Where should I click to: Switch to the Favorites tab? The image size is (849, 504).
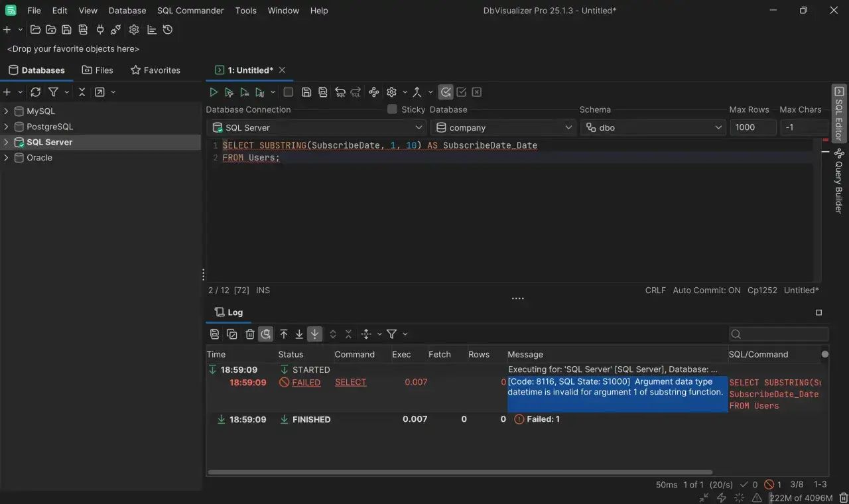tap(155, 70)
